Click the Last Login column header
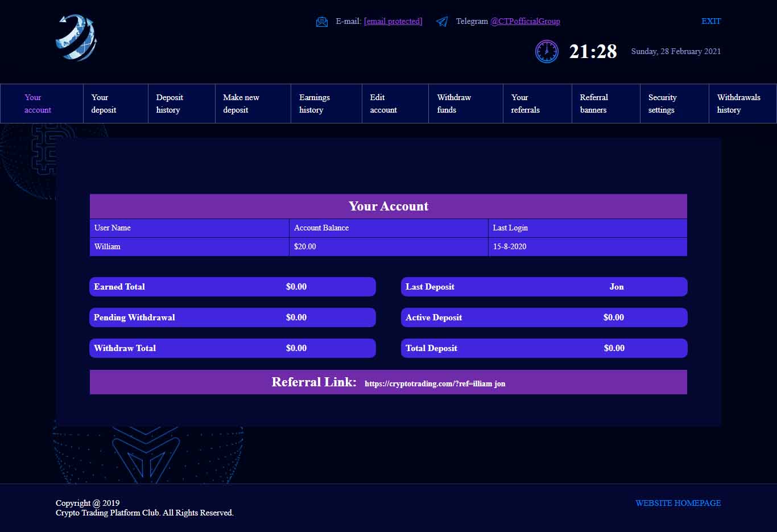The width and height of the screenshot is (777, 532). tap(510, 228)
